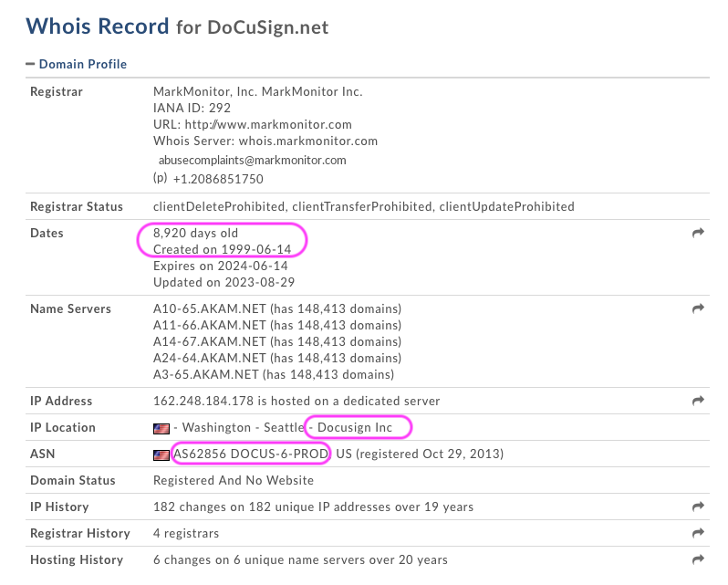Screen dimensions: 728x585
Task: Click 'Registered And No Website' status
Action: pyautogui.click(x=234, y=480)
